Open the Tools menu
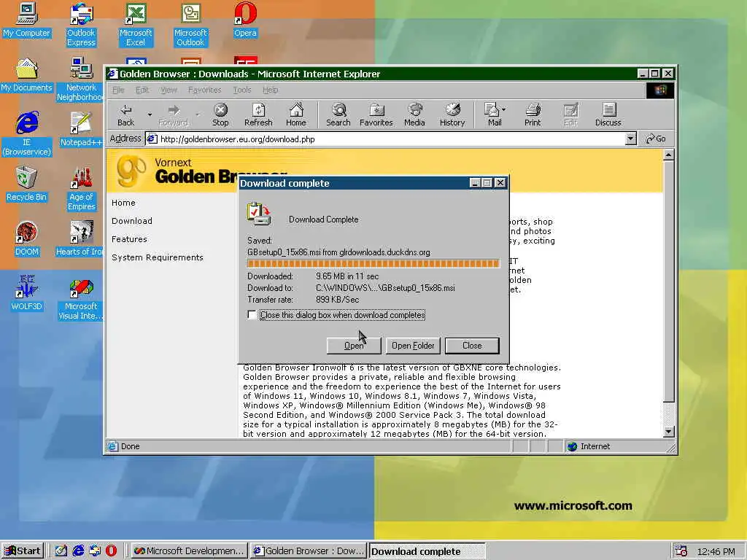This screenshot has height=560, width=747. [x=242, y=90]
